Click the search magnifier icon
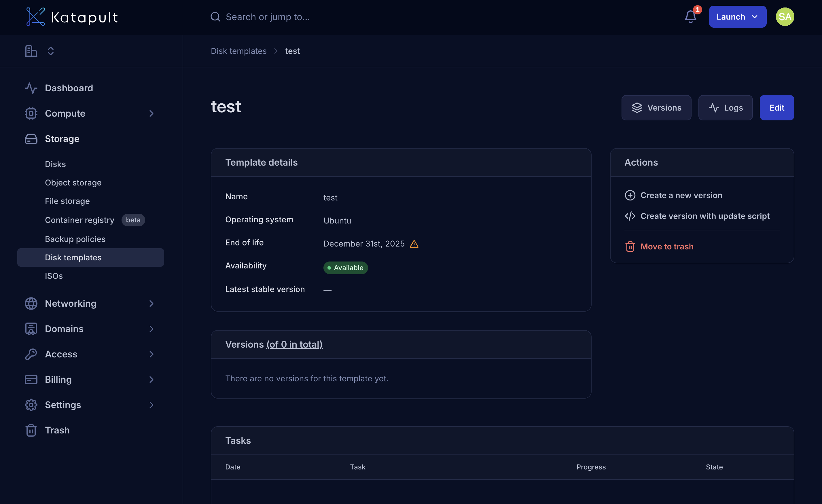822x504 pixels. click(x=215, y=17)
